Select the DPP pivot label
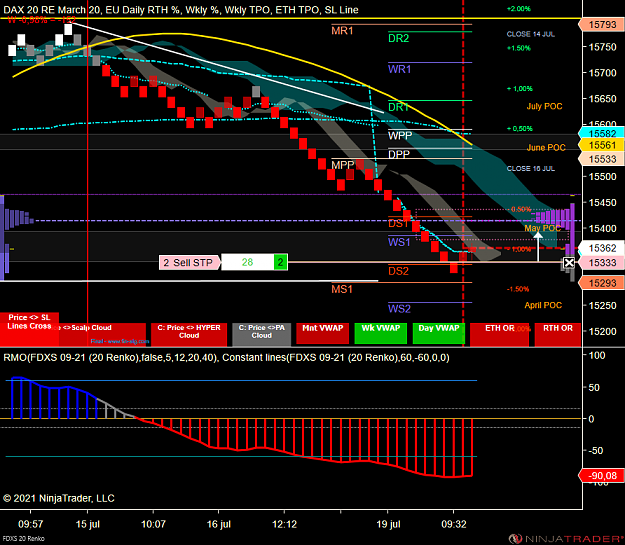Image resolution: width=625 pixels, height=545 pixels. click(x=399, y=154)
